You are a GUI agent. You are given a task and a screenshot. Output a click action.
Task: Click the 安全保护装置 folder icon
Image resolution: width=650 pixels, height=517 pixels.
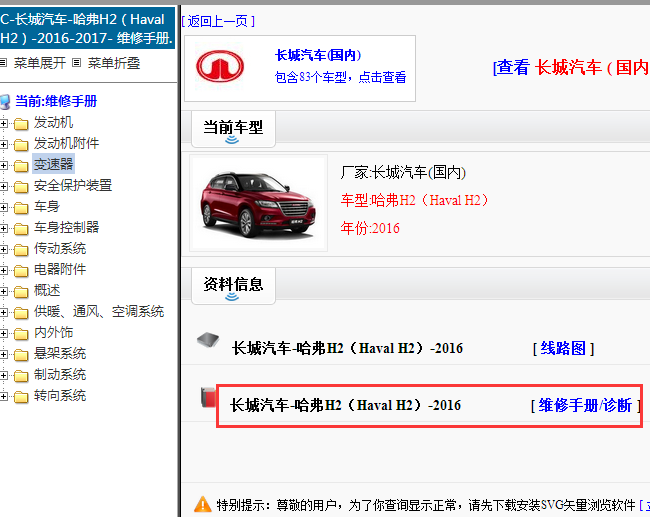(21, 187)
